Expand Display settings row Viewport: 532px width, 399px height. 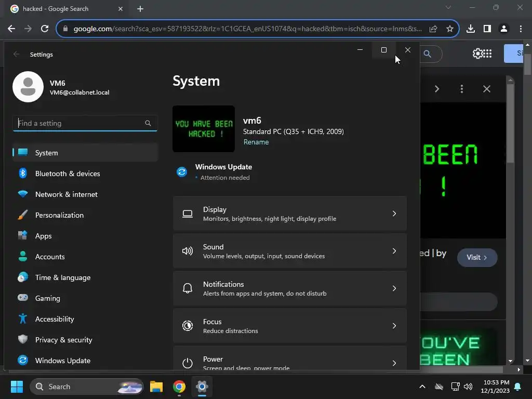pyautogui.click(x=290, y=214)
